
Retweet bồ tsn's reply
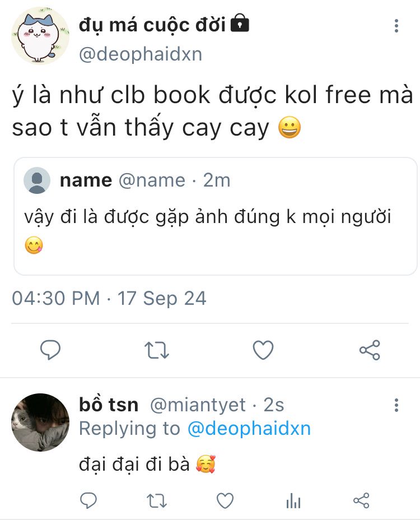[x=157, y=501]
